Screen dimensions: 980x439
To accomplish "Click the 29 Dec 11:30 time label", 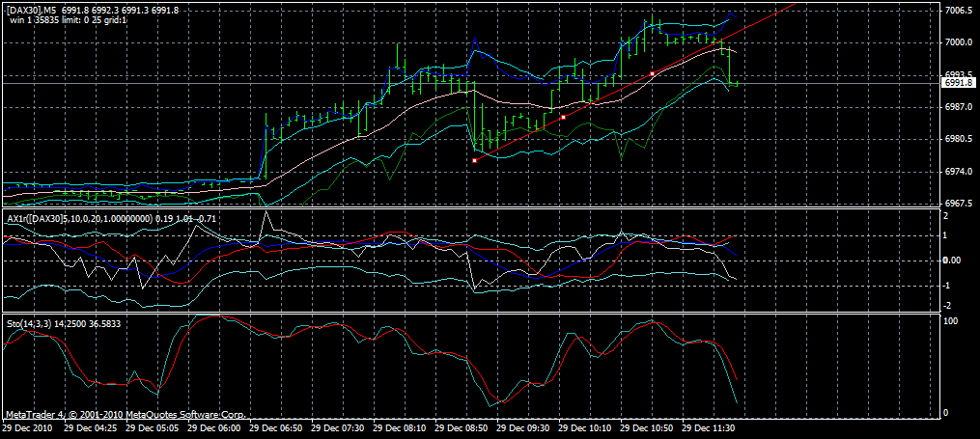I will click(x=710, y=425).
